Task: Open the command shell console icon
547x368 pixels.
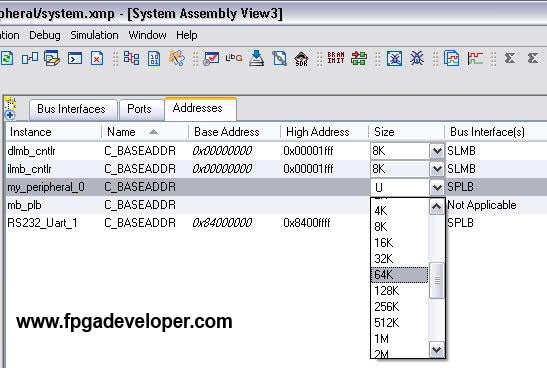Action: [x=75, y=58]
